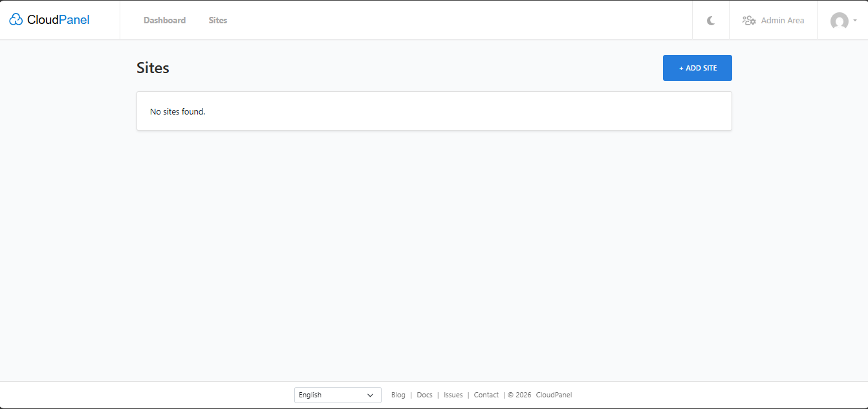This screenshot has width=868, height=409.
Task: Open the Dashboard menu item
Action: (x=164, y=20)
